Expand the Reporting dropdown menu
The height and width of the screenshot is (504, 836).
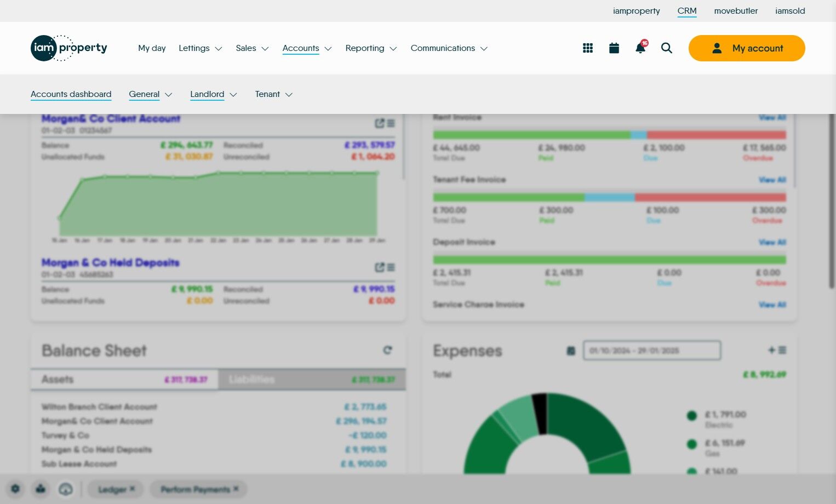coord(371,48)
